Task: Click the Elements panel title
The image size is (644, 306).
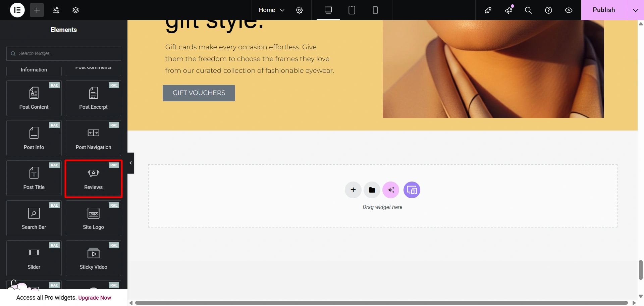Action: [x=64, y=30]
